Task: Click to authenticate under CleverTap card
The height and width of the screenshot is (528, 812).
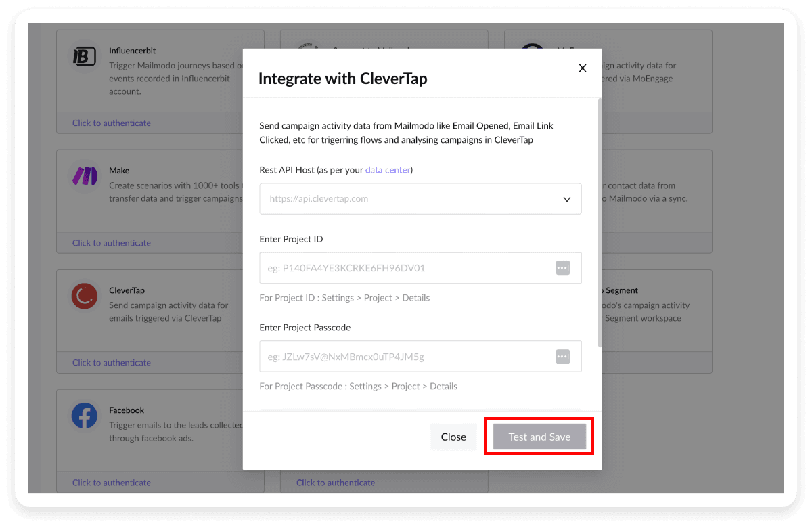Action: (x=112, y=363)
